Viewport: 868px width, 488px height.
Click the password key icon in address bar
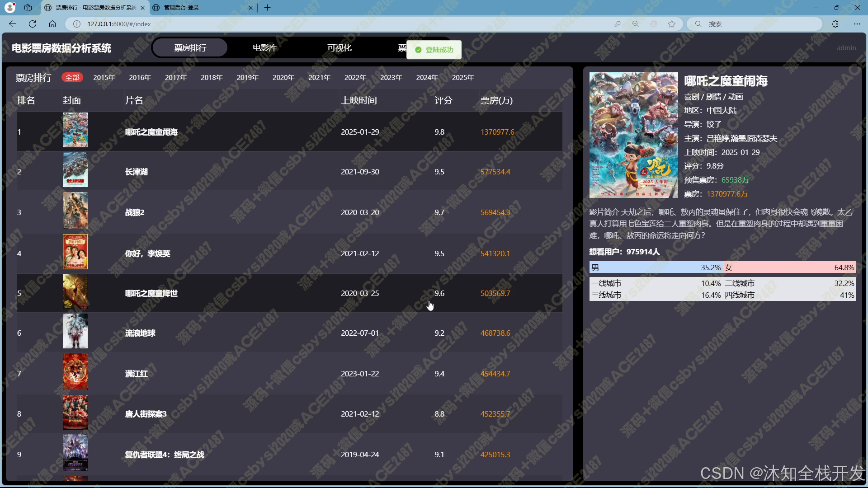coord(618,24)
